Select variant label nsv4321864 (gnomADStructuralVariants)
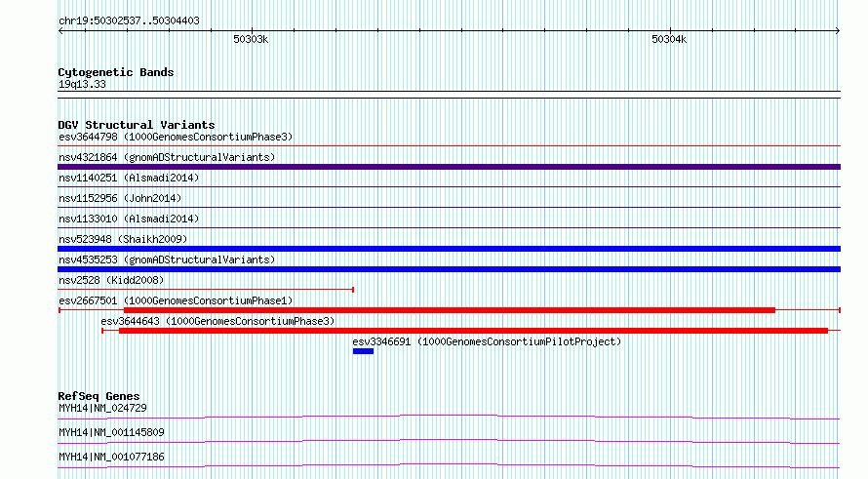The image size is (868, 479). (167, 157)
